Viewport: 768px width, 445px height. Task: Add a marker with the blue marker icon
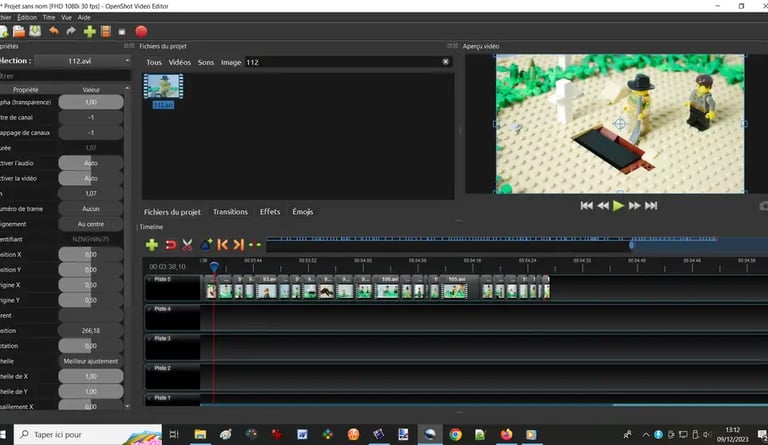(206, 244)
